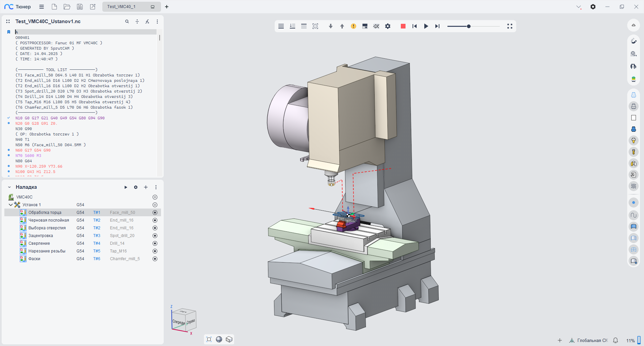Collapse the Наладка panel chevron

pyautogui.click(x=9, y=187)
